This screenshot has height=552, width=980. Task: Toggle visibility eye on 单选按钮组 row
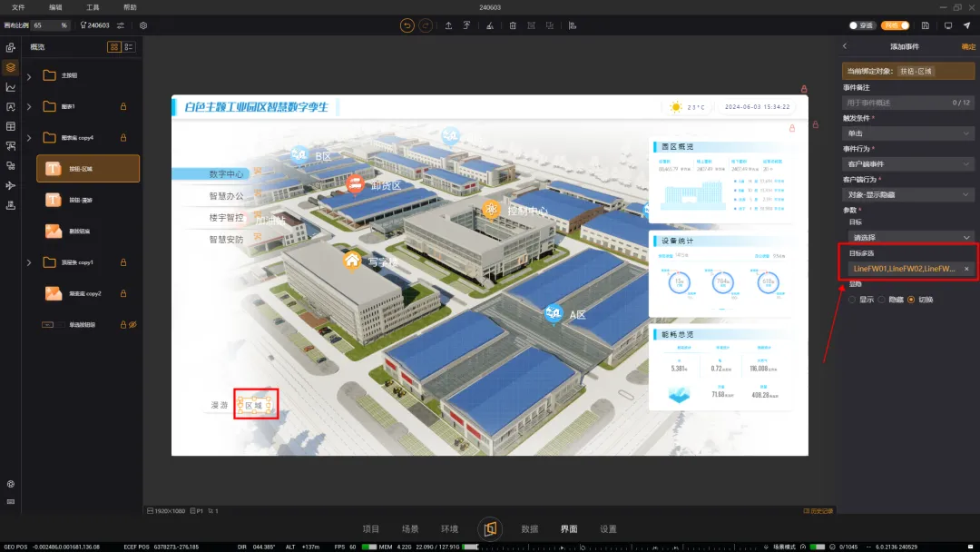click(132, 325)
